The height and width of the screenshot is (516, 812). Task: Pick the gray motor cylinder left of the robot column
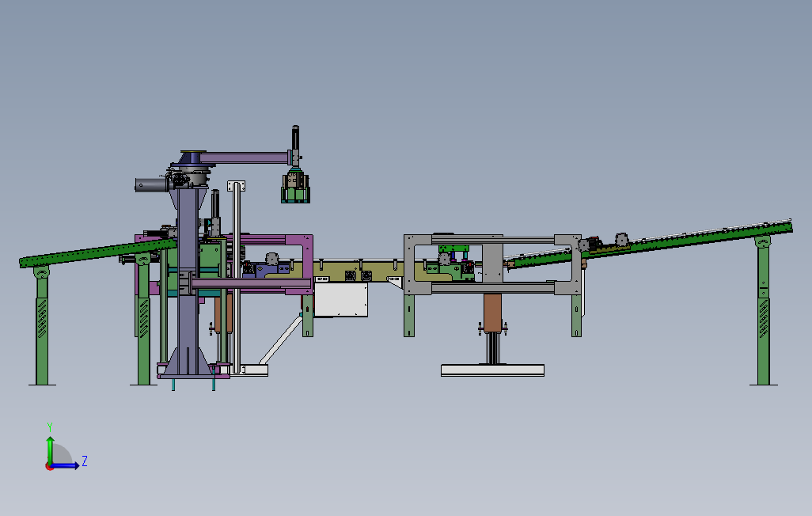pyautogui.click(x=152, y=185)
